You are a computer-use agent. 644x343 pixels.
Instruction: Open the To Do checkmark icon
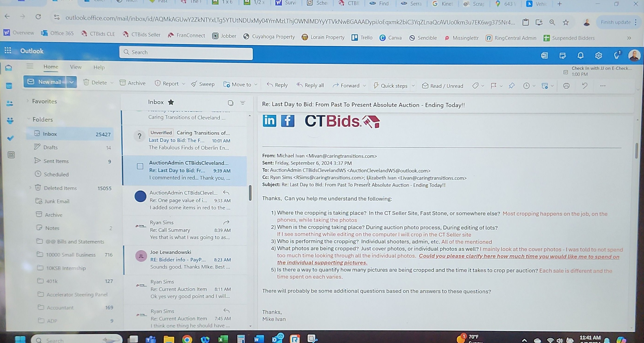[x=10, y=138]
